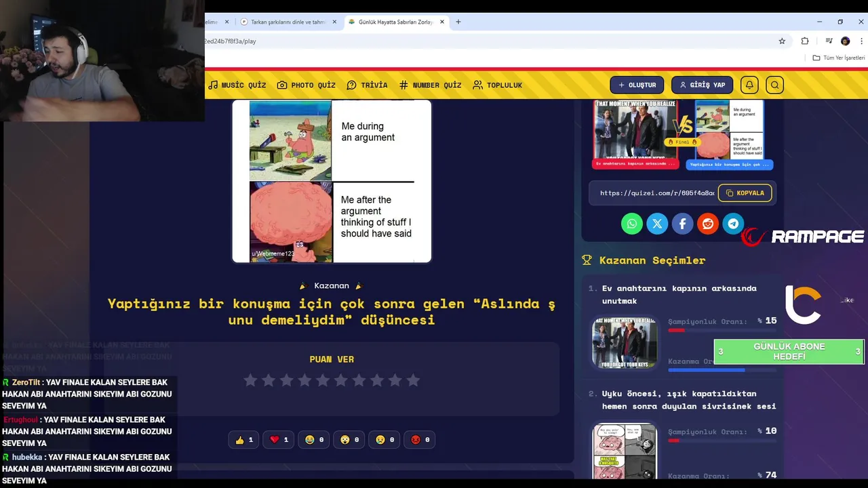Open the browser extensions puzzle icon
Image resolution: width=868 pixels, height=488 pixels.
[x=805, y=41]
